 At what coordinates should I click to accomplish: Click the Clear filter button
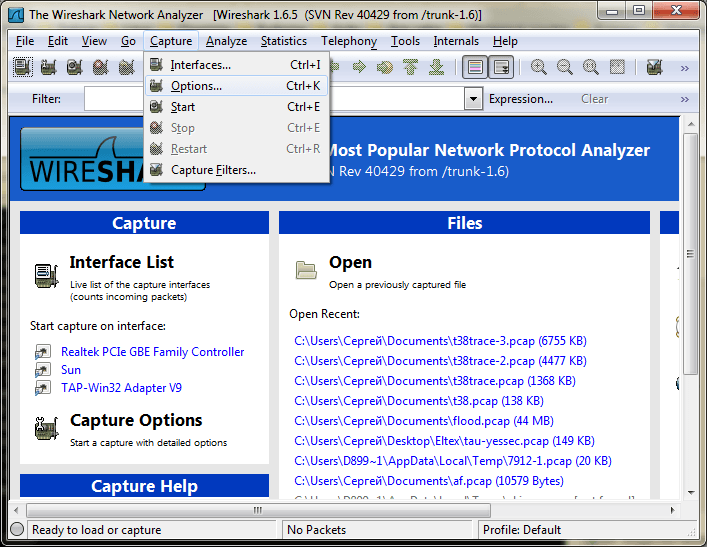tap(594, 99)
